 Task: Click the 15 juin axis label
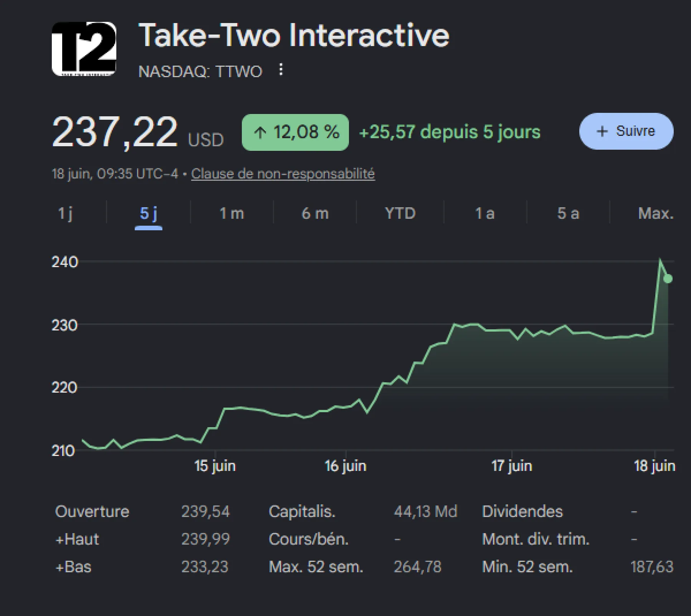click(215, 466)
